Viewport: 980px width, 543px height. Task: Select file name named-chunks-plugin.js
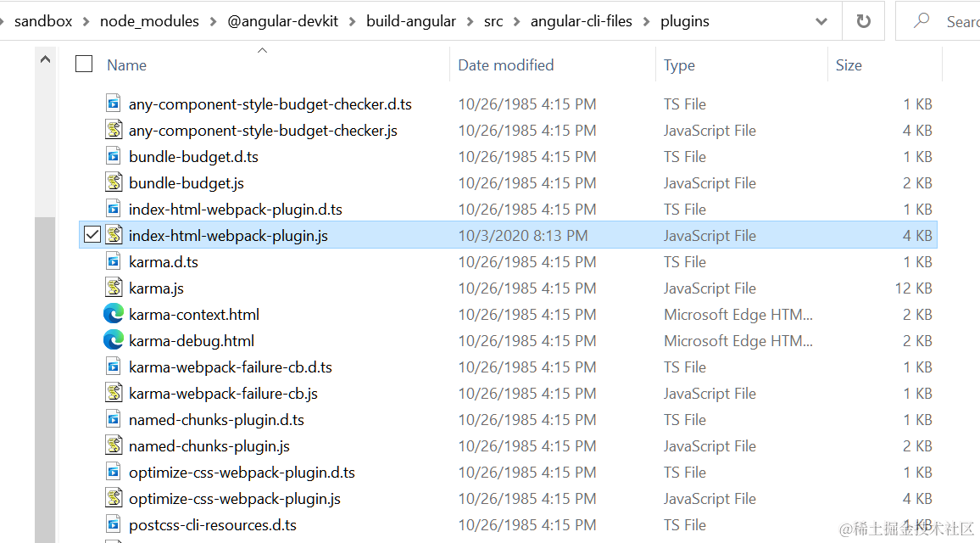(x=209, y=445)
